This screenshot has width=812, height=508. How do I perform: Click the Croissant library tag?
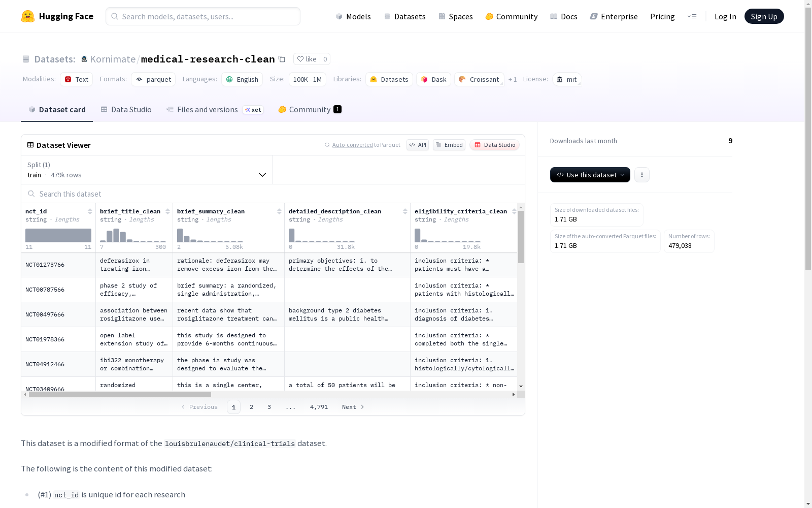(x=479, y=79)
